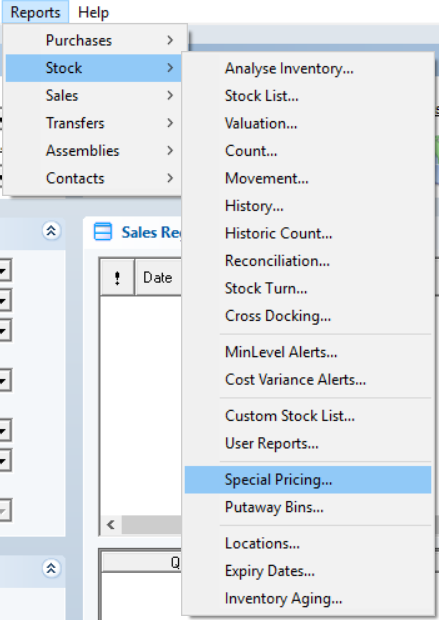Expand the Transfers submenu
This screenshot has height=620, width=439.
[94, 123]
